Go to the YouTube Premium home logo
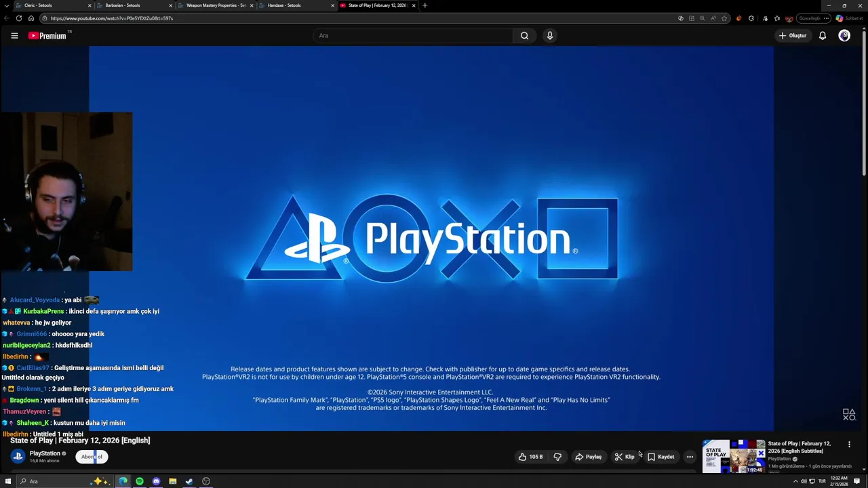The height and width of the screenshot is (488, 868). pos(47,35)
